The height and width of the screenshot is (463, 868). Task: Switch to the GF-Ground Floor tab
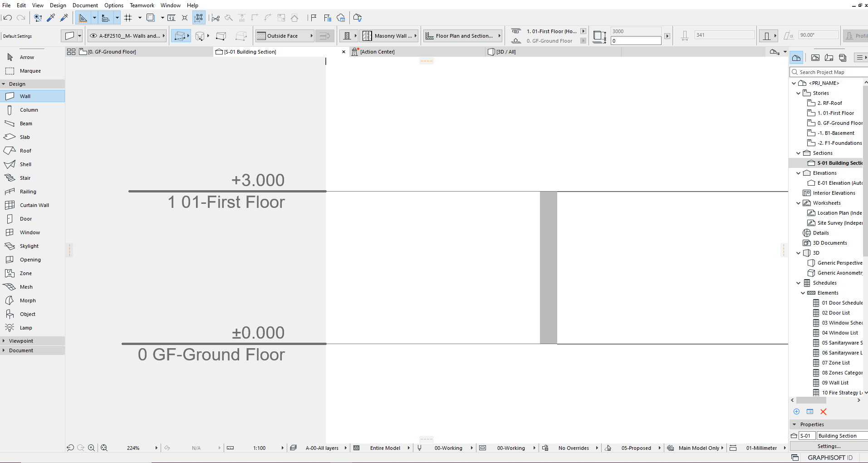point(112,52)
